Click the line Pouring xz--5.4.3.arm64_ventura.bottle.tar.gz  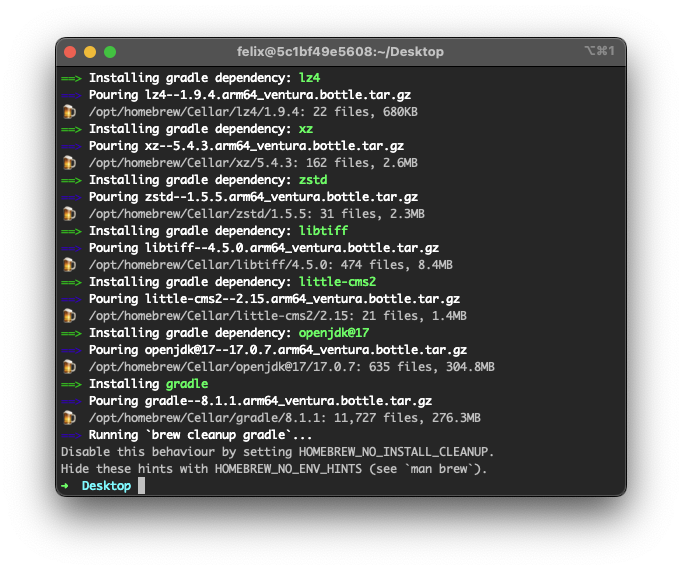[x=246, y=146]
